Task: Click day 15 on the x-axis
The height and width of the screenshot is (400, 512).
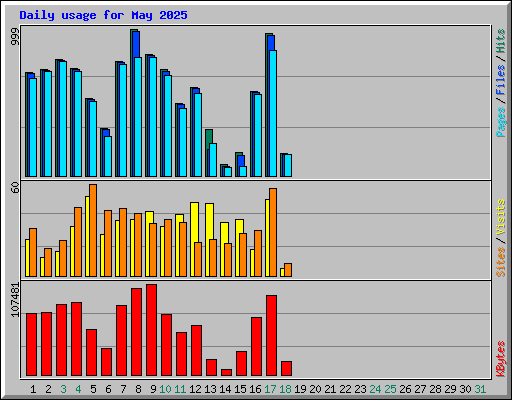Action: click(240, 389)
